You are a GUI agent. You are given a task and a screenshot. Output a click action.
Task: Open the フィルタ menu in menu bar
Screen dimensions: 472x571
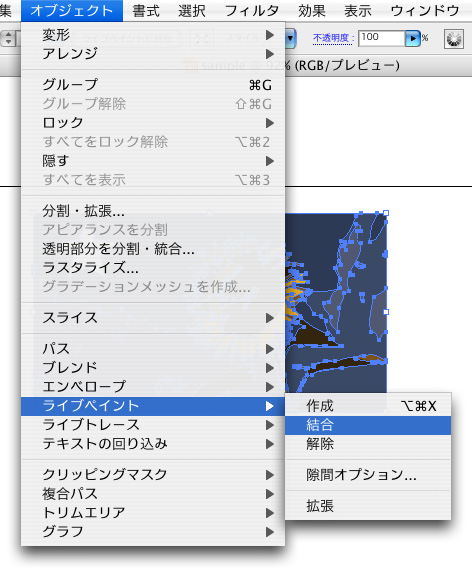[252, 11]
